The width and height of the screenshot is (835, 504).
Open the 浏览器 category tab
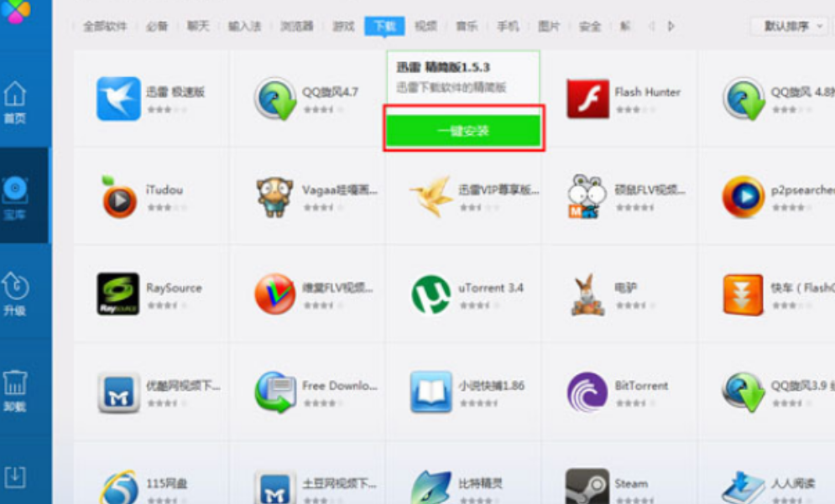tap(296, 26)
